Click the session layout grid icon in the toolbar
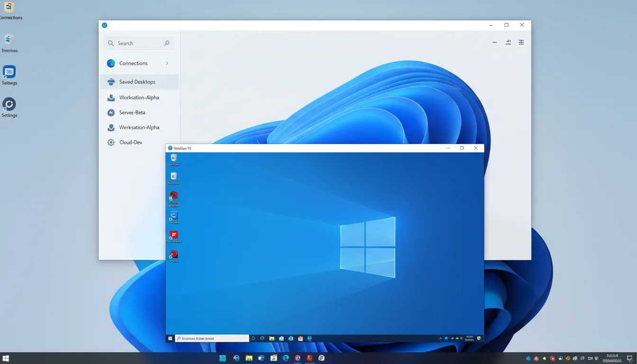The width and height of the screenshot is (637, 364). click(x=521, y=42)
